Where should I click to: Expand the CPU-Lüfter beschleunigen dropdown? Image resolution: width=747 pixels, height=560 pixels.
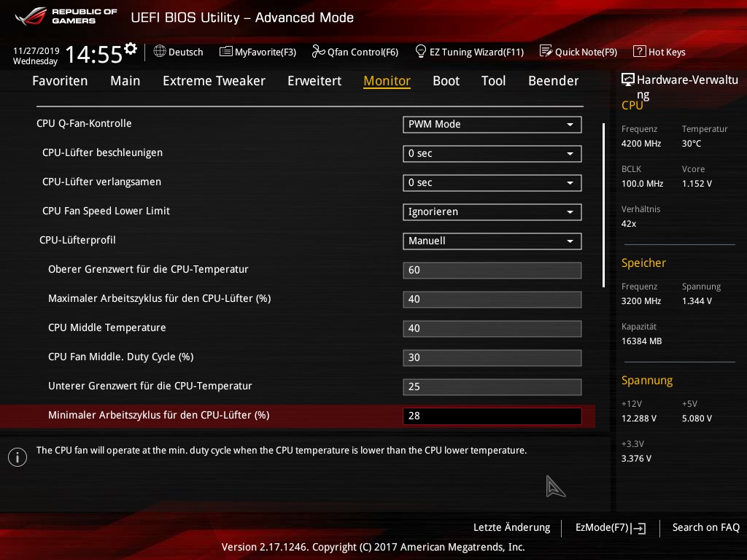tap(492, 153)
